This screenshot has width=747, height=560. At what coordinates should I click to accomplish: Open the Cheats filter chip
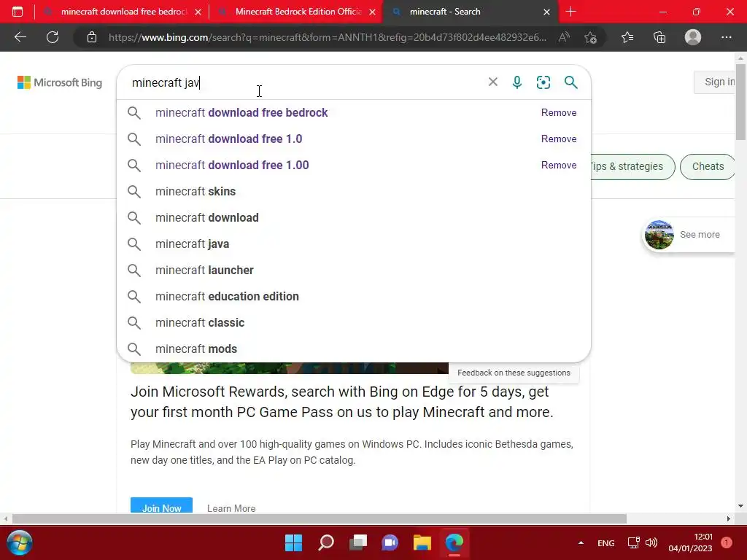pos(708,167)
